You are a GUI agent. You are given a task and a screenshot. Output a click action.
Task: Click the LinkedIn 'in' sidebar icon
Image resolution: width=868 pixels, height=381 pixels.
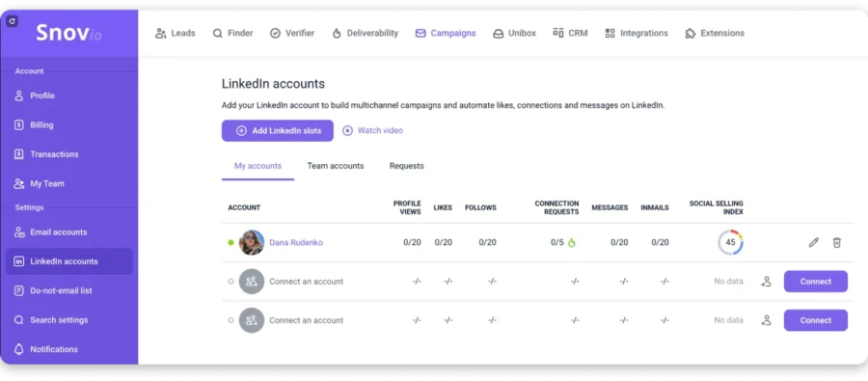19,261
